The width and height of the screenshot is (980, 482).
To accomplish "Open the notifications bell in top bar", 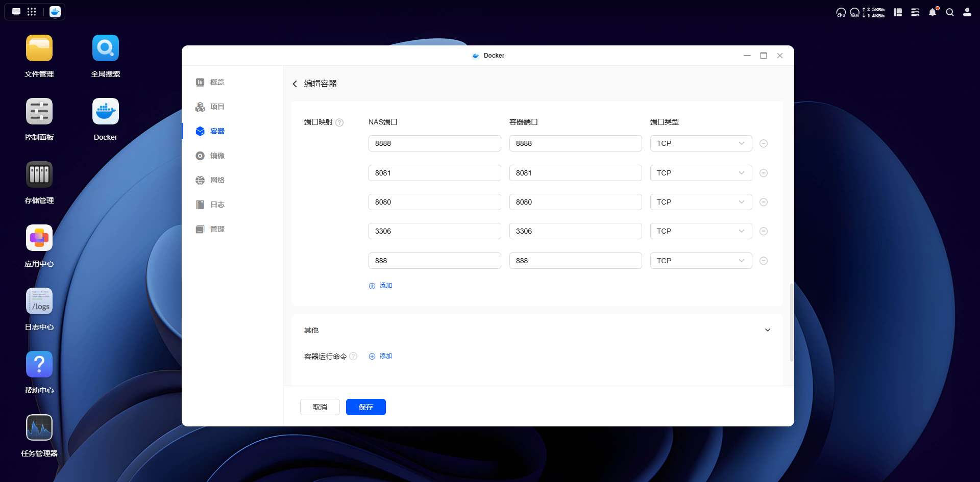I will coord(933,12).
